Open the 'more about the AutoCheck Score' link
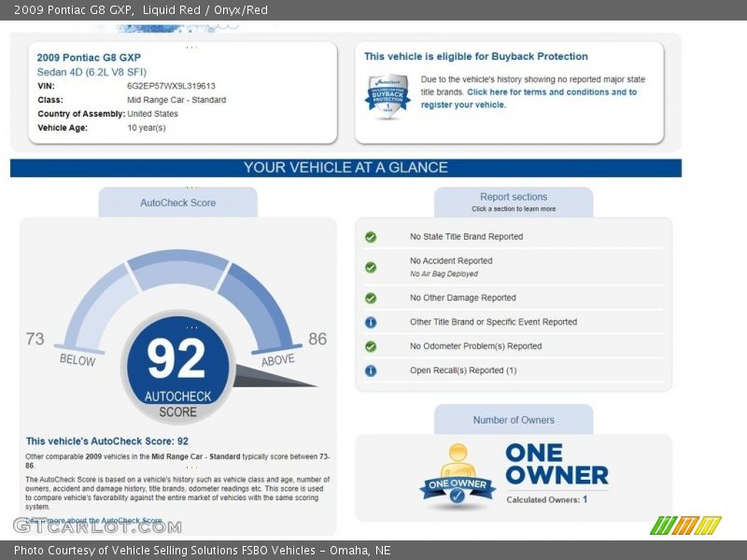 point(98,521)
